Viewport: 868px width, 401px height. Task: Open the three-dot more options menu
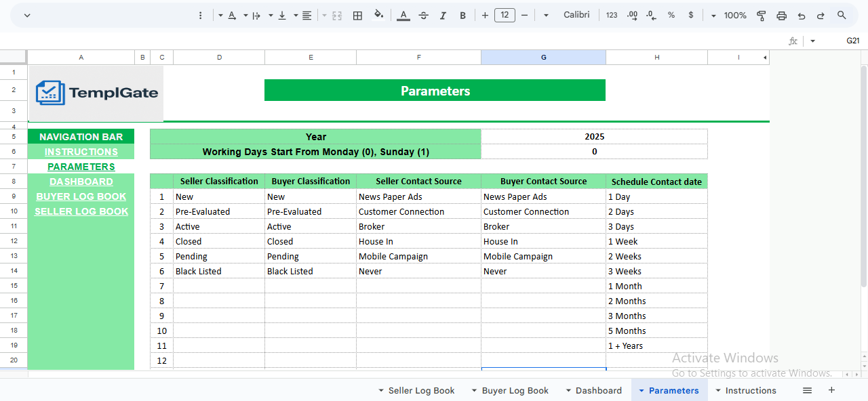tap(200, 15)
